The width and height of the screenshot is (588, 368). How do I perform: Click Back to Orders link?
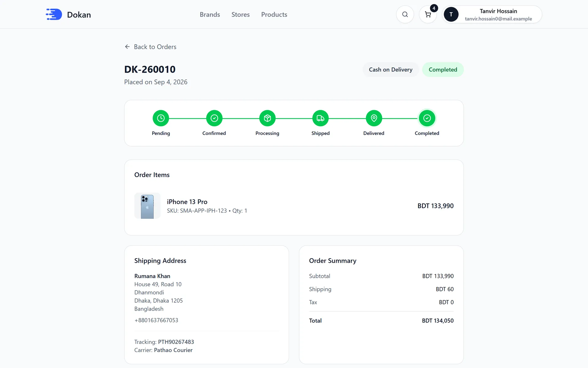[150, 47]
